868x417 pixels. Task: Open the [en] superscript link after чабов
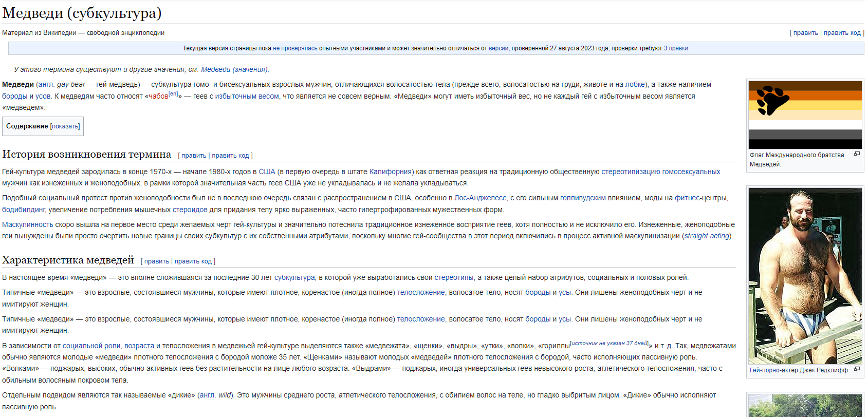[173, 94]
